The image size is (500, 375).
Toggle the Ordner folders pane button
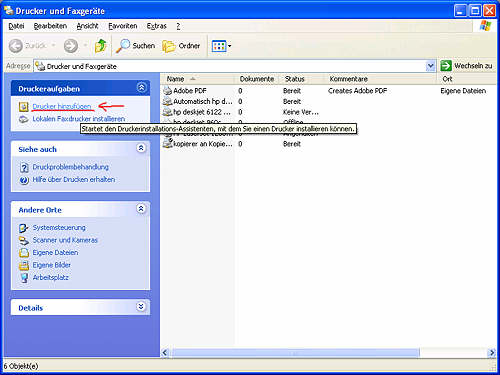pos(181,46)
